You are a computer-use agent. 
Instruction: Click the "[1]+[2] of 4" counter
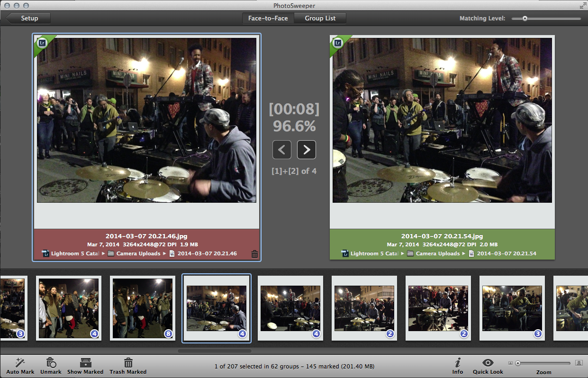point(294,171)
